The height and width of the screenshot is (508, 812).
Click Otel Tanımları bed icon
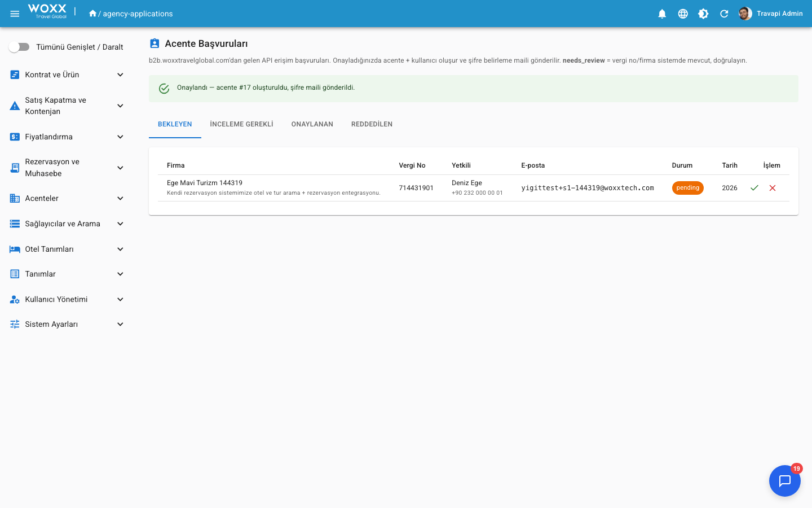[x=15, y=249]
